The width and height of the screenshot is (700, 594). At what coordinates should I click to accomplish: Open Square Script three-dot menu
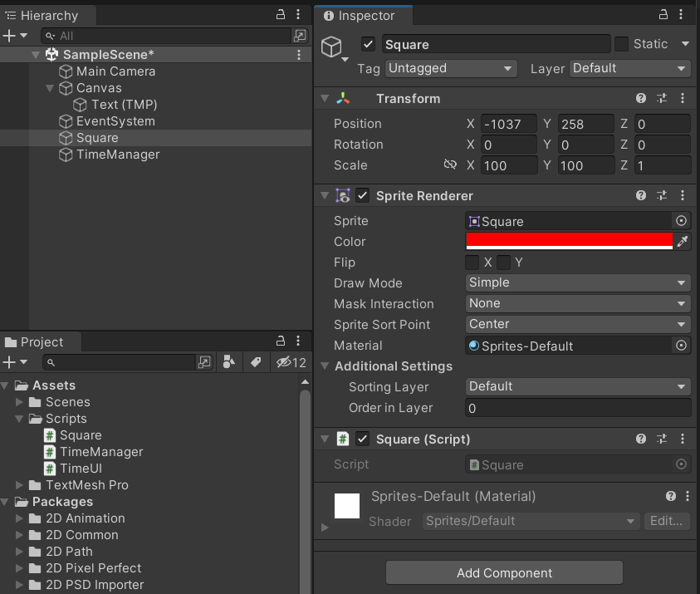pos(683,439)
